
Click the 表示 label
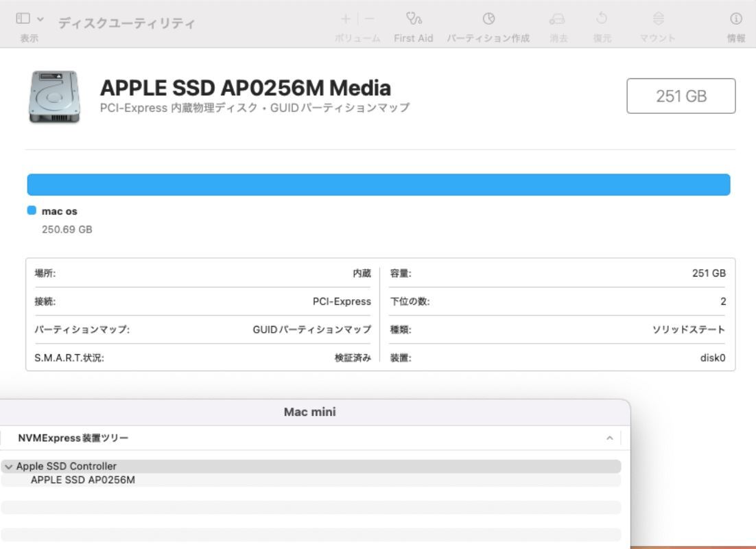[x=29, y=38]
